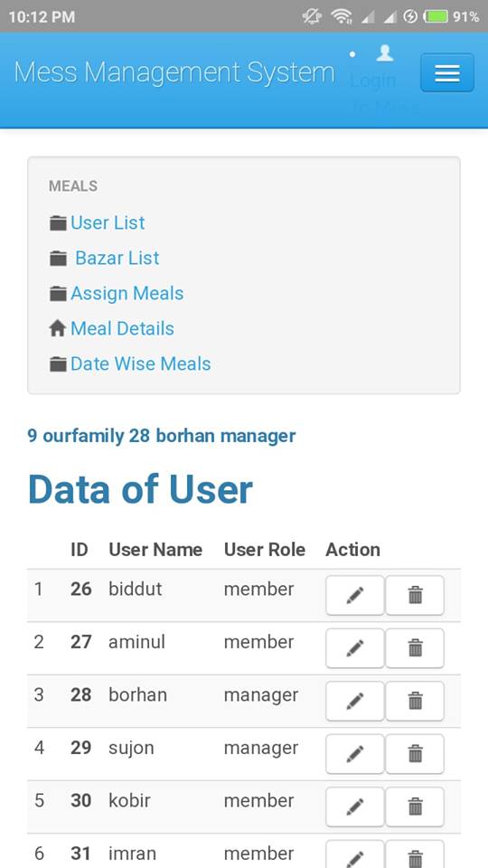Open the hamburger navigation menu
The height and width of the screenshot is (868, 488).
(447, 72)
